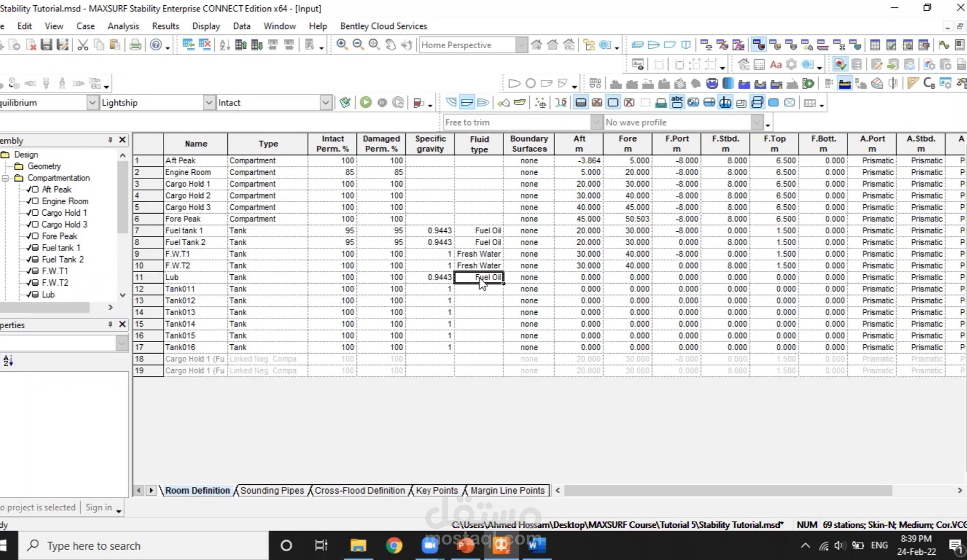Viewport: 967px width, 560px height.
Task: Open the Properties panel selector dropdown
Action: coord(121,343)
